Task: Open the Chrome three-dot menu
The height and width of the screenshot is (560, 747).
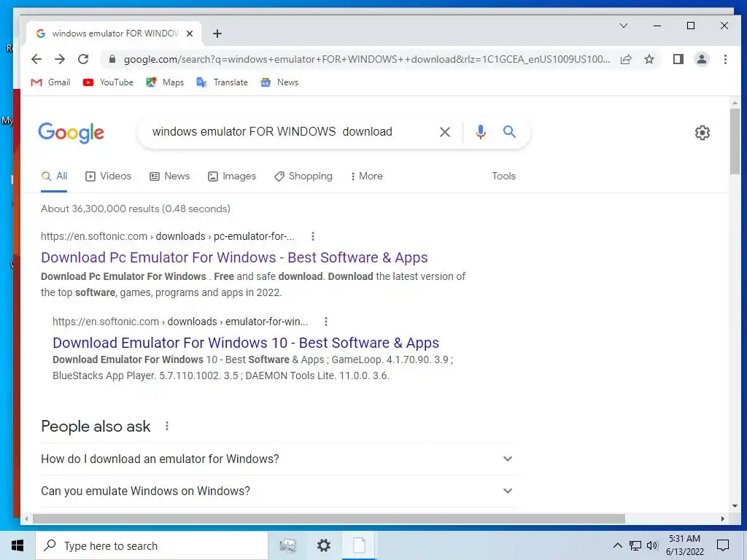Action: (x=725, y=59)
